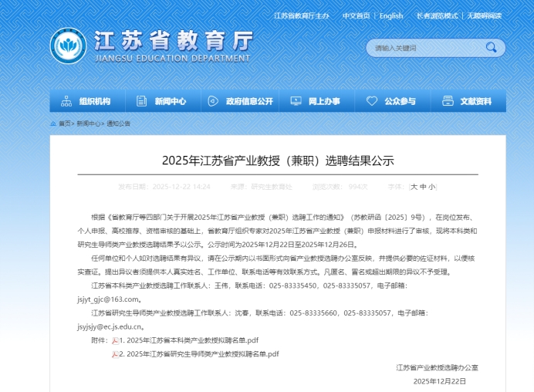Click the 公众参与 heart icon

(x=371, y=101)
